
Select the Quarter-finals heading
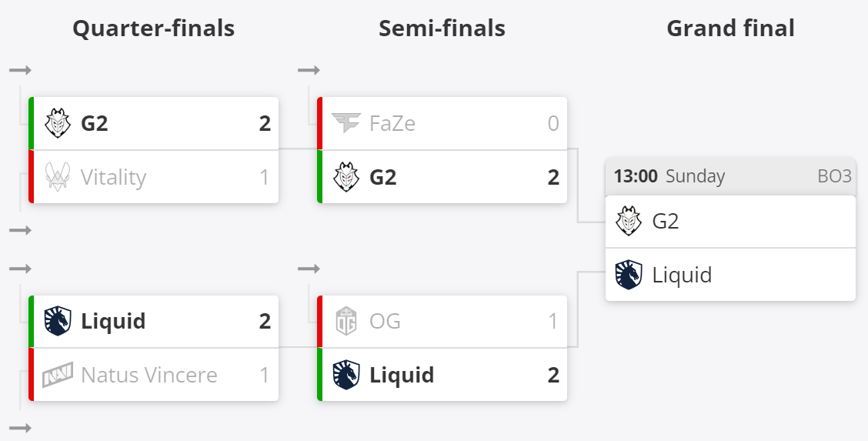[153, 29]
